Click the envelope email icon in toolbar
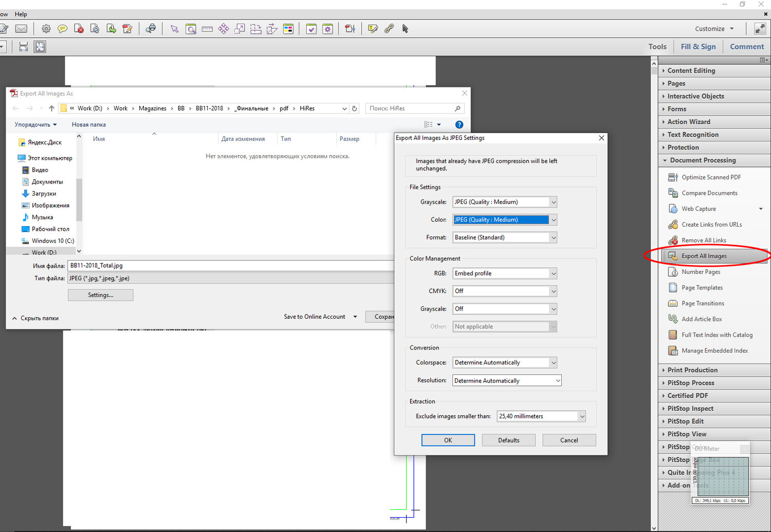The width and height of the screenshot is (771, 532). pyautogui.click(x=21, y=29)
